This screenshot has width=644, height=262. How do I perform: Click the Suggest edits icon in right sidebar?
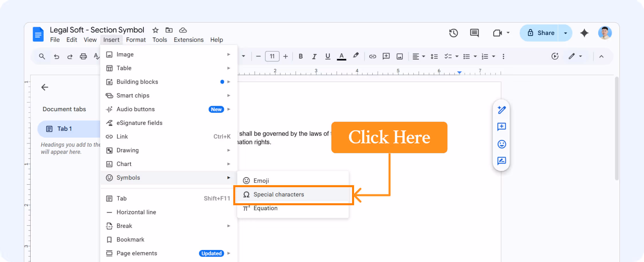coord(501,161)
